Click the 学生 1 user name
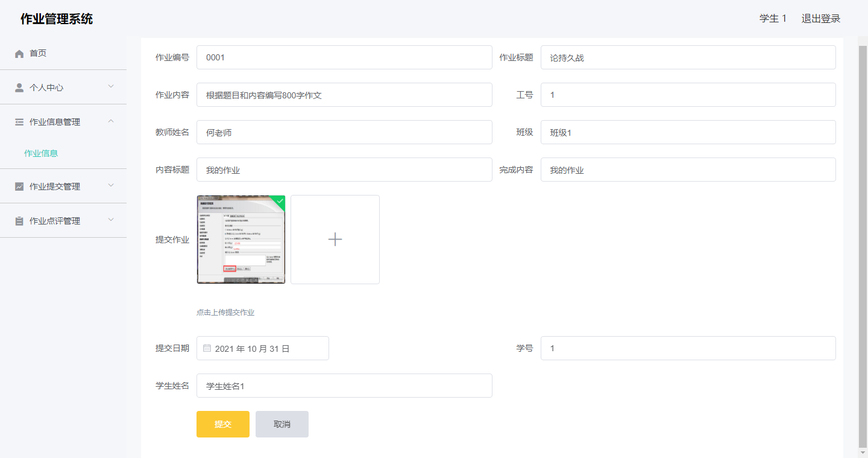Image resolution: width=868 pixels, height=458 pixels. coord(773,19)
